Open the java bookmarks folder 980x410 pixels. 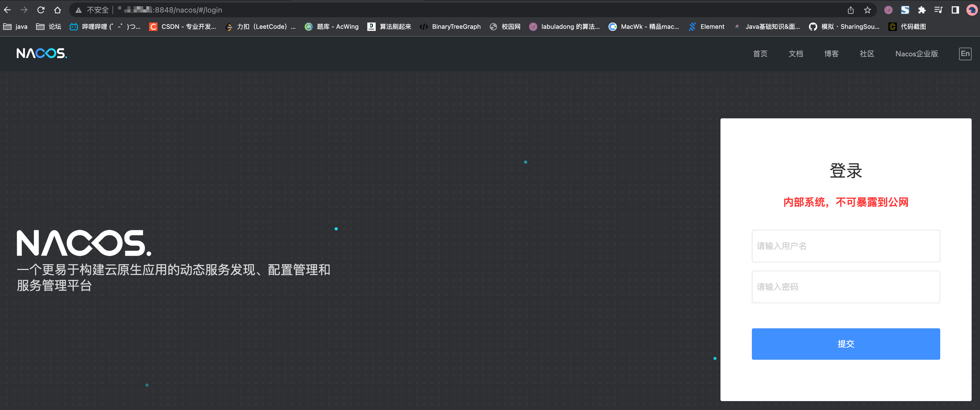[15, 27]
